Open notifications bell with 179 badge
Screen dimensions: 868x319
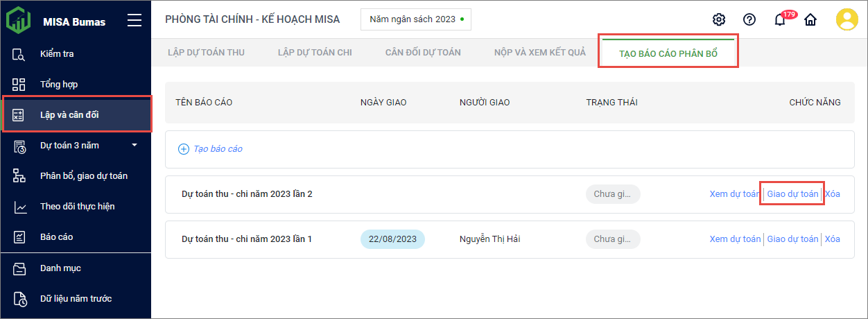781,19
